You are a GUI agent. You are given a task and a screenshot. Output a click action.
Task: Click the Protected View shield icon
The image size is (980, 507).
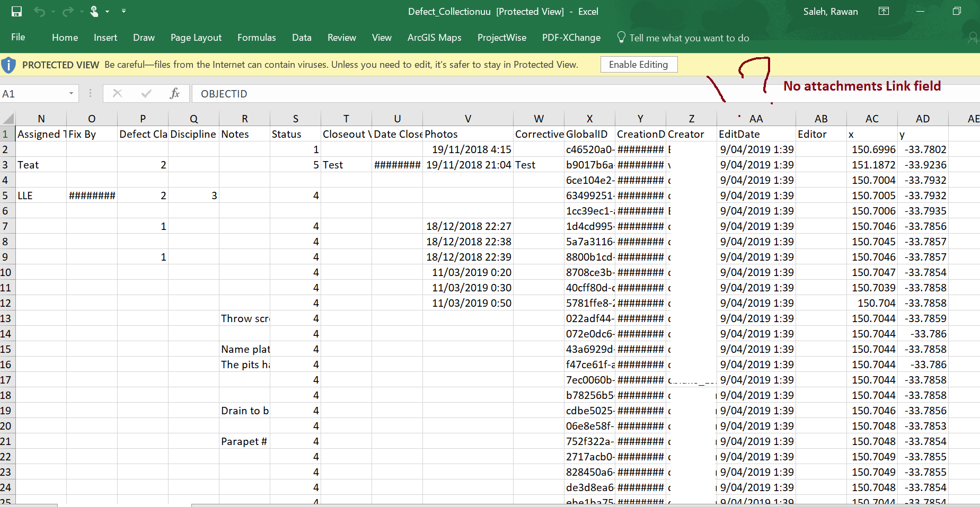[8, 65]
